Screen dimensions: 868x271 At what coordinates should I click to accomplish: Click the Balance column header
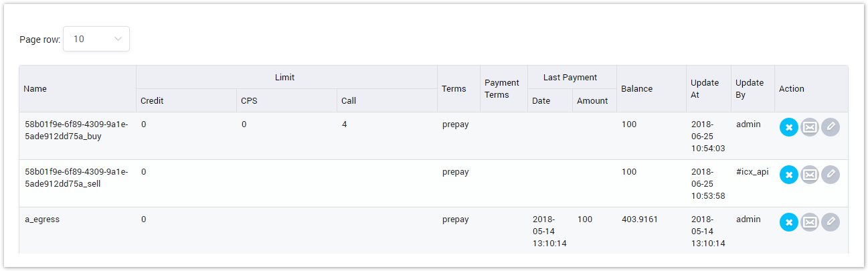click(636, 89)
